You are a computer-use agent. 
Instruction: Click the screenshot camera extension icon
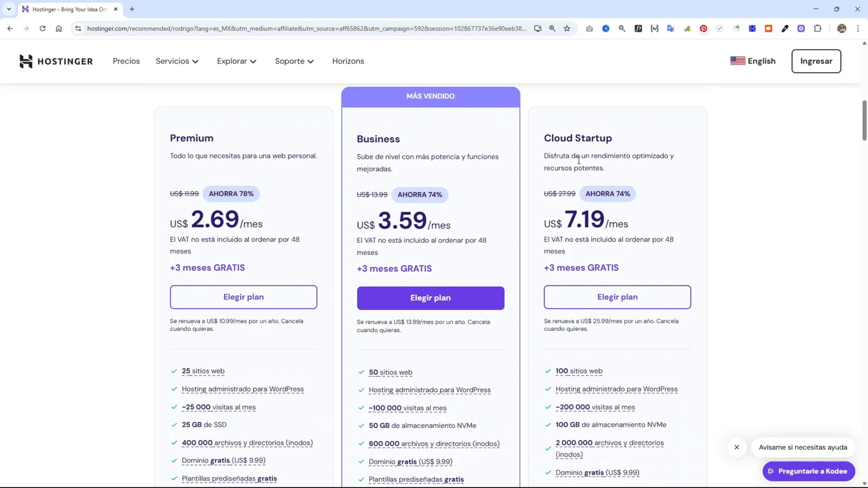coord(590,28)
